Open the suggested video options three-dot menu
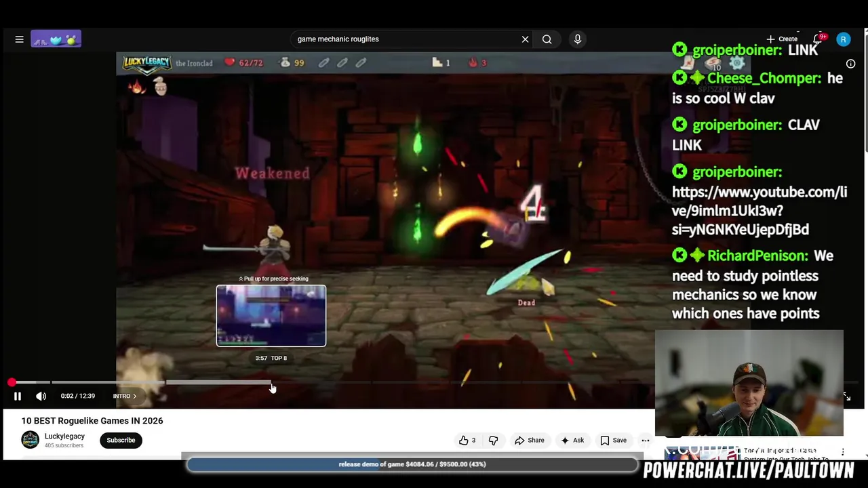 (843, 451)
